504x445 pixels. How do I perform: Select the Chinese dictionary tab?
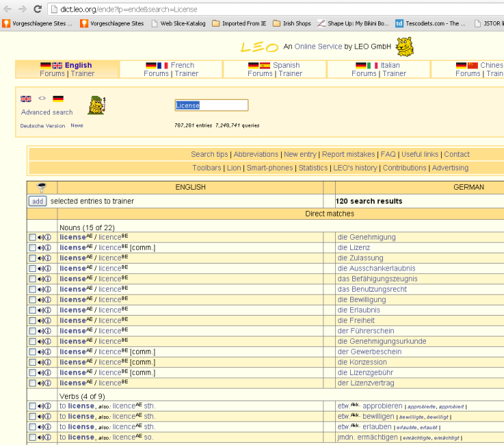tap(491, 65)
